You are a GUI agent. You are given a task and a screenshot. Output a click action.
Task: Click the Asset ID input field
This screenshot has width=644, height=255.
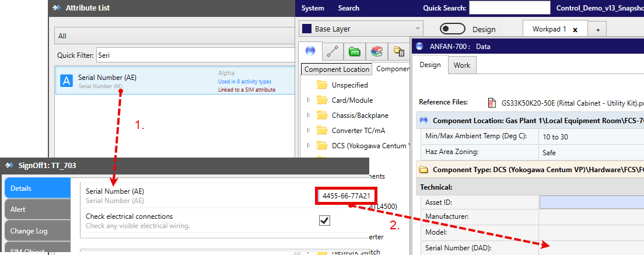click(592, 202)
